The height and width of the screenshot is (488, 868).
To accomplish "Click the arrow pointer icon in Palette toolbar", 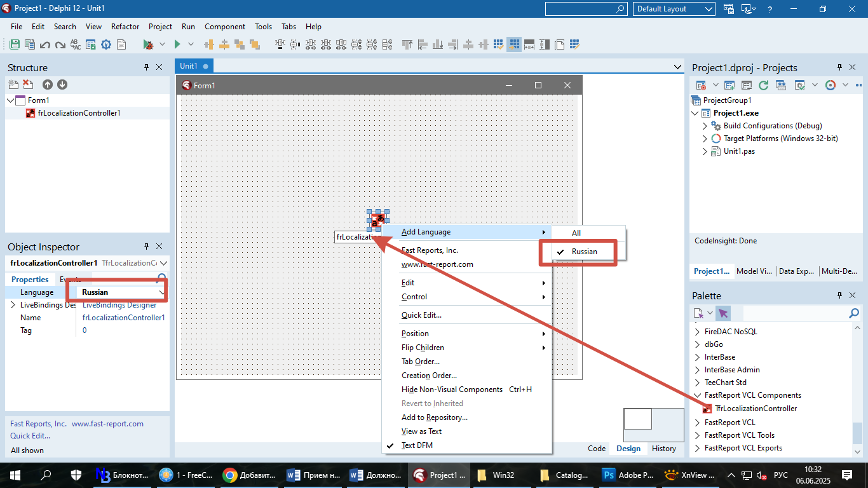I will pos(723,313).
